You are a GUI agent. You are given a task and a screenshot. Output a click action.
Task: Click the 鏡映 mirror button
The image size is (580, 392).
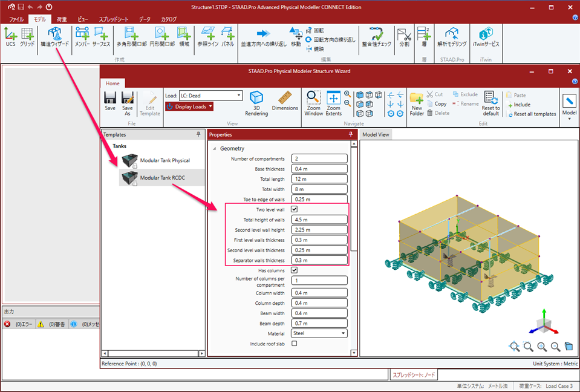(x=314, y=49)
